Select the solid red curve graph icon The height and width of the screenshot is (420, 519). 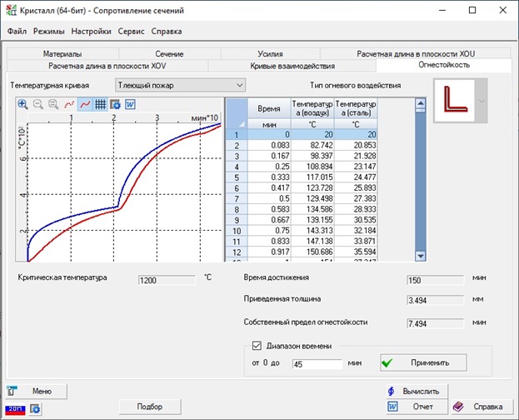tap(84, 104)
